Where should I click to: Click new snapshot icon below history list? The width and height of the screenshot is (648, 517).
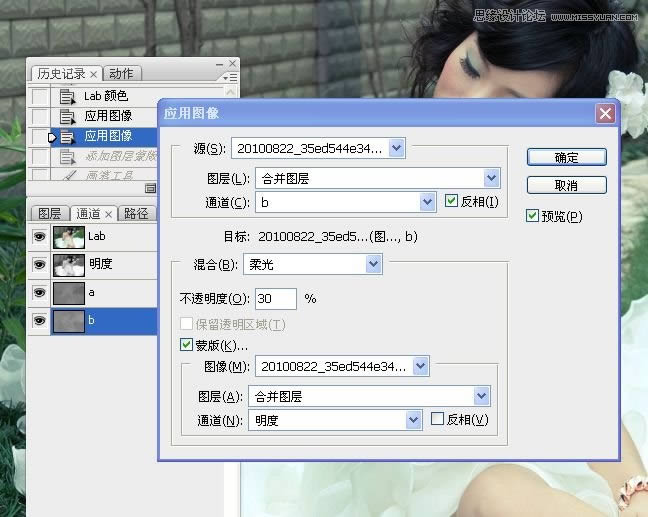(x=150, y=187)
